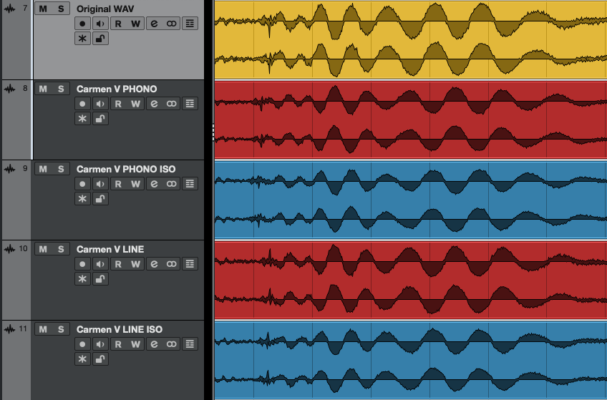Image resolution: width=607 pixels, height=400 pixels.
Task: Open lanes list icon on Carmen V LINE ISO
Action: (190, 343)
